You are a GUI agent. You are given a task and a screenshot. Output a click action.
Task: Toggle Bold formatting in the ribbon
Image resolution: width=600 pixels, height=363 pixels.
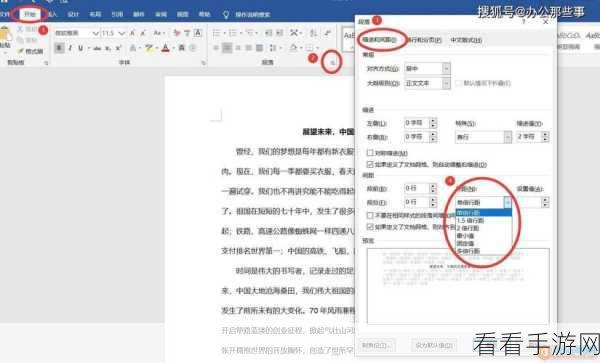[x=59, y=48]
